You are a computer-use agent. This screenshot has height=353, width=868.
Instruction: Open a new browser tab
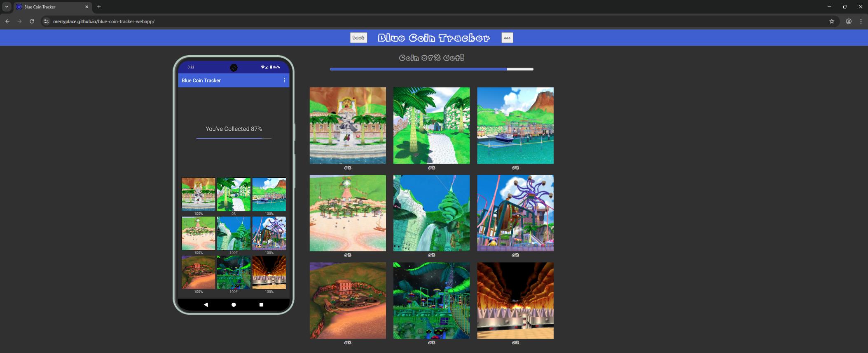pyautogui.click(x=99, y=7)
